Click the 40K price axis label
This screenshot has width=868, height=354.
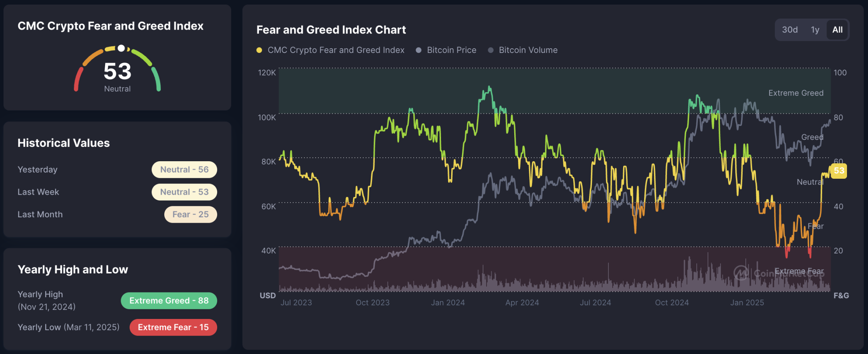(x=268, y=251)
